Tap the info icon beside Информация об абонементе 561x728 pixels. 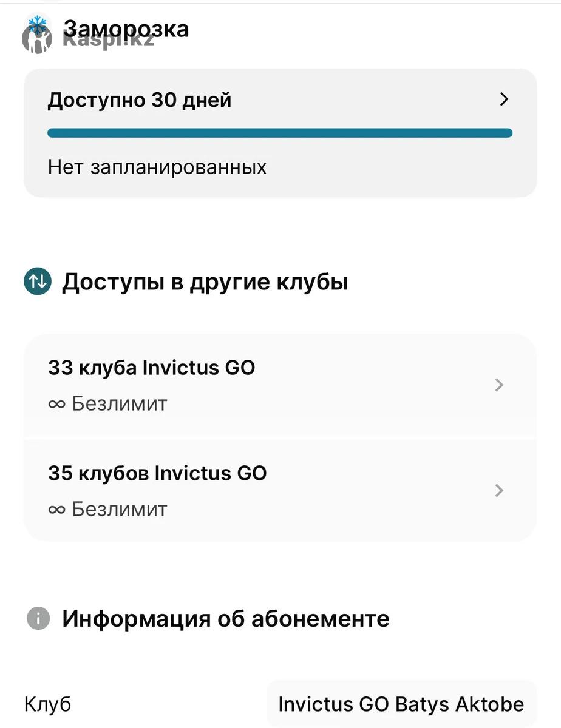[38, 619]
